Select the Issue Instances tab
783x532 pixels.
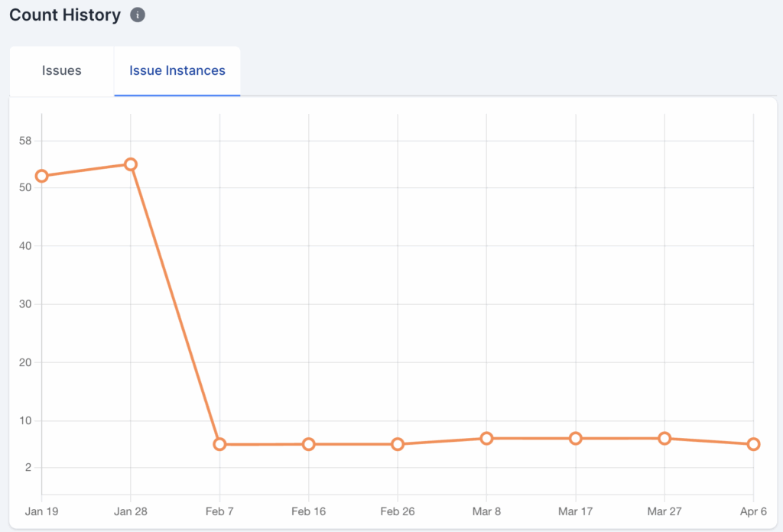pos(177,71)
